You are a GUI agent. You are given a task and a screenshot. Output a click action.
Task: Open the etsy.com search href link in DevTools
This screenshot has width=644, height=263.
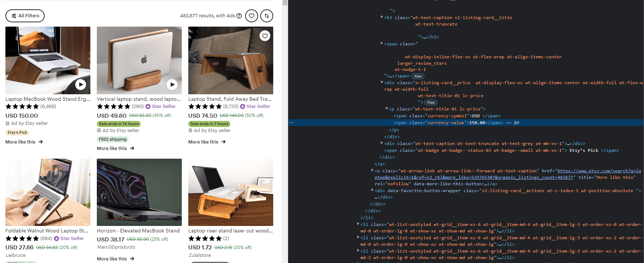508,174
